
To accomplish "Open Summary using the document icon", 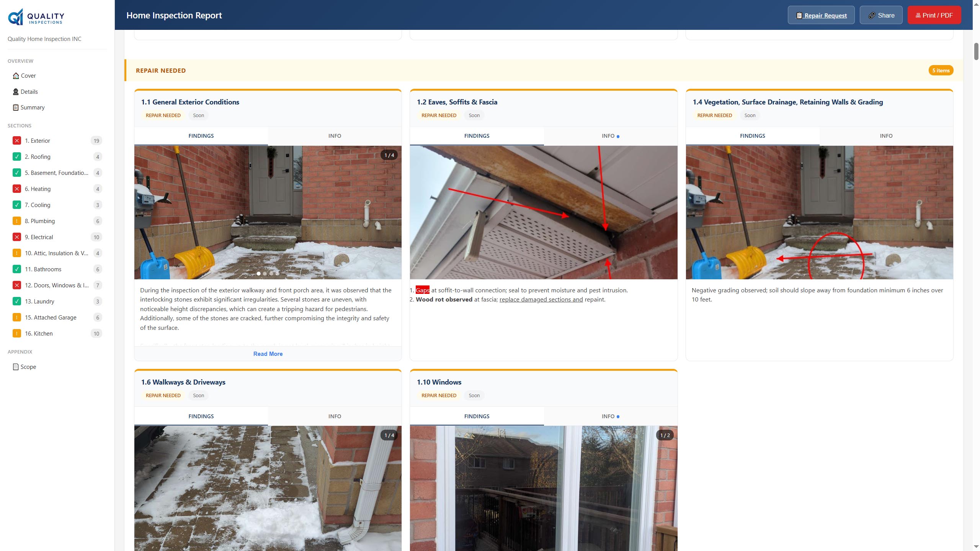I will coord(16,108).
